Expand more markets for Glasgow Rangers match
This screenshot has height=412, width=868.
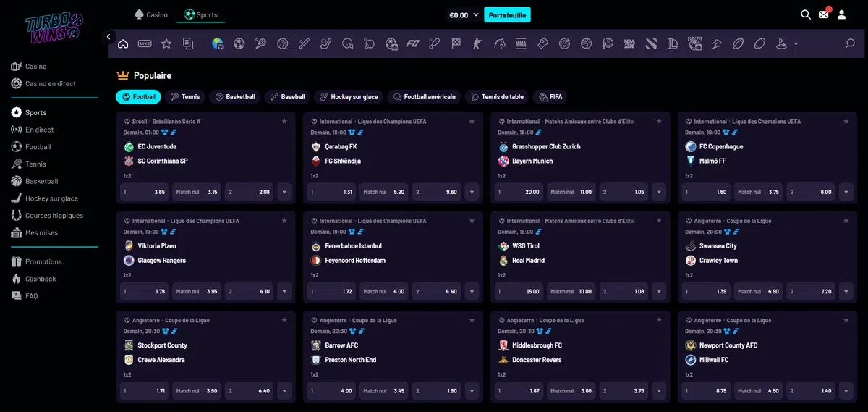(x=284, y=291)
